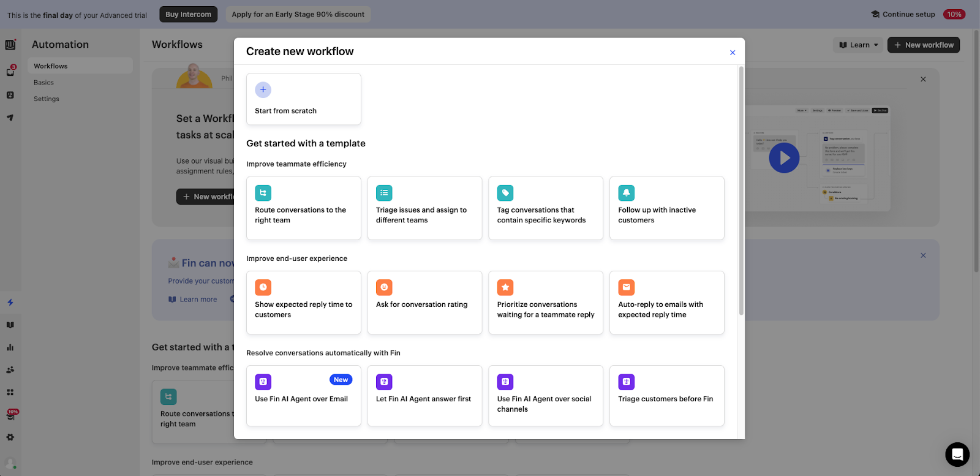
Task: Select Settings in Automation menu
Action: 80,99
